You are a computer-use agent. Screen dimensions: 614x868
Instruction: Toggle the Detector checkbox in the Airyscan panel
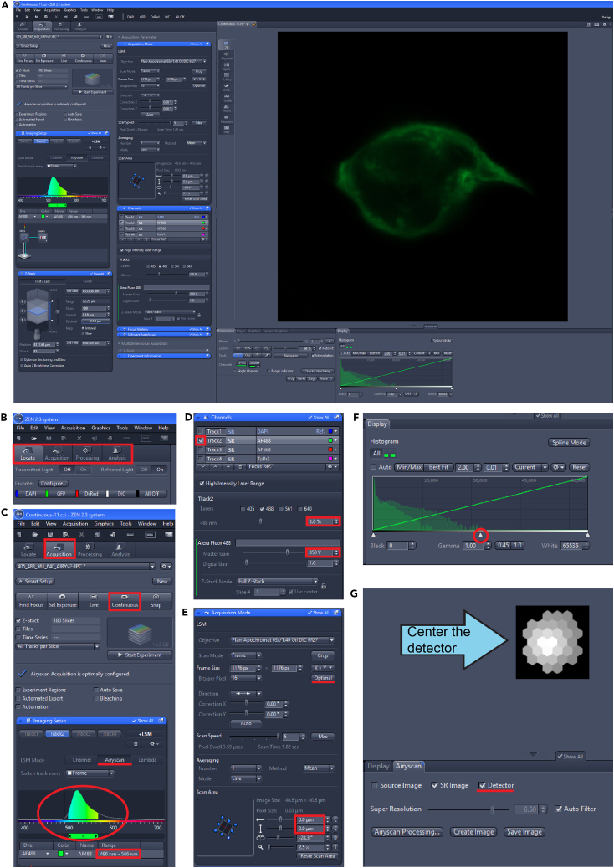(483, 785)
